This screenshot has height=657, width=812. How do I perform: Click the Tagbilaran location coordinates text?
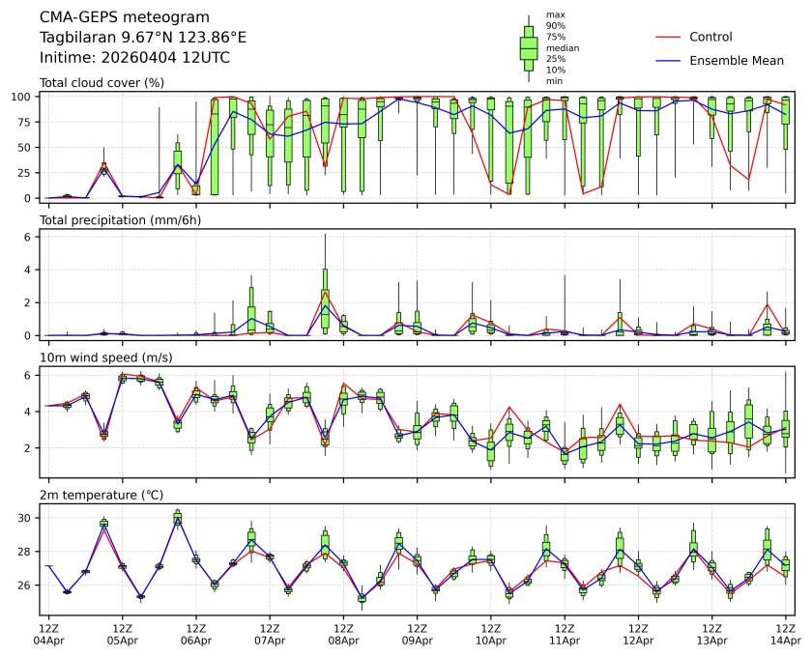click(x=143, y=38)
